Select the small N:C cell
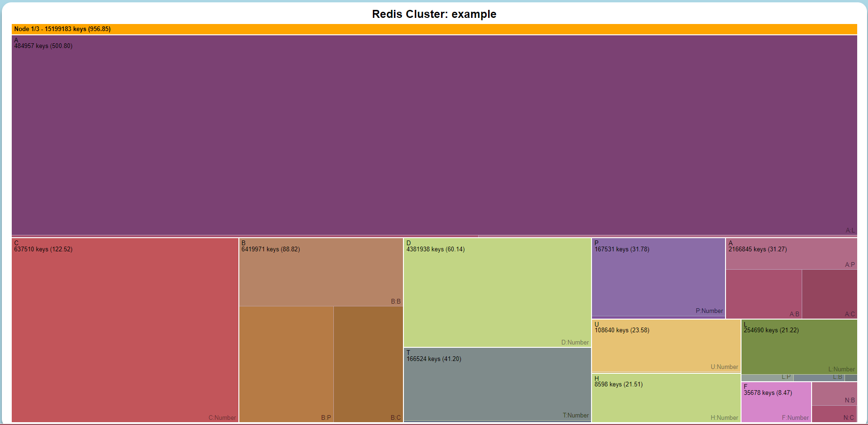 tap(834, 414)
